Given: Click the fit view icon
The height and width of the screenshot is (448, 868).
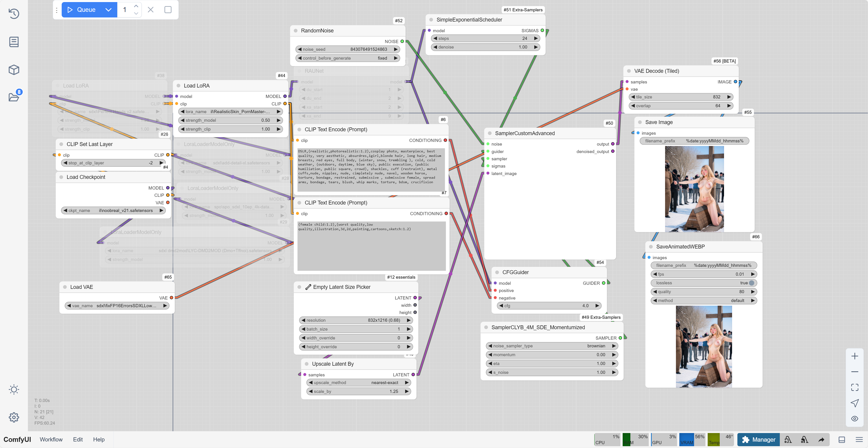Looking at the screenshot, I should point(855,387).
